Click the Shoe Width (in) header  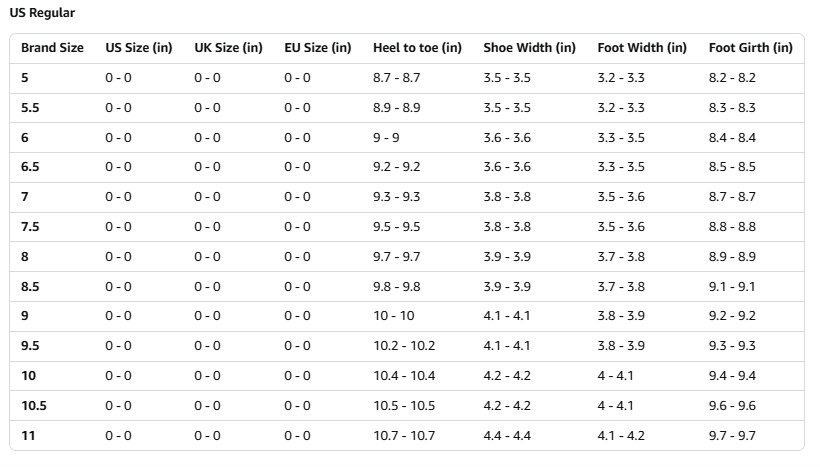click(529, 48)
